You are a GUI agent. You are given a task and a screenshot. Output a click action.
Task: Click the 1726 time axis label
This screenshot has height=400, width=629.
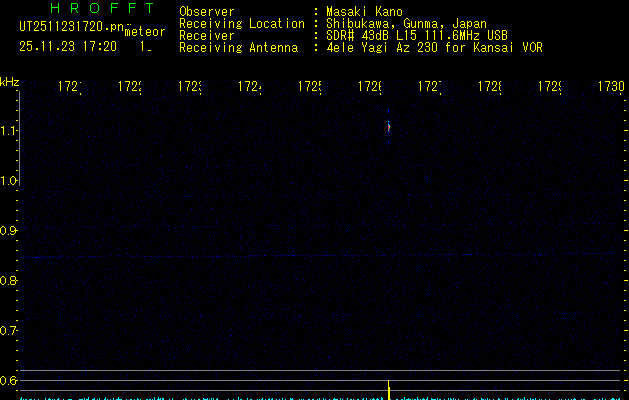click(369, 86)
